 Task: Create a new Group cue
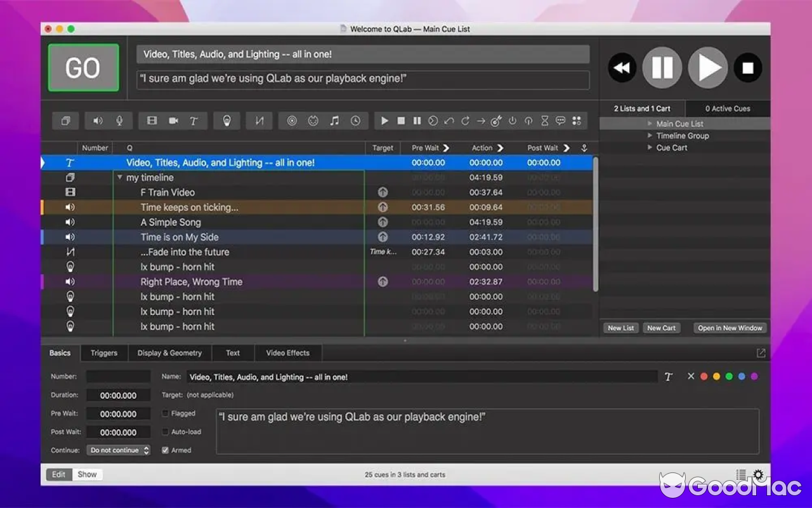pyautogui.click(x=65, y=121)
